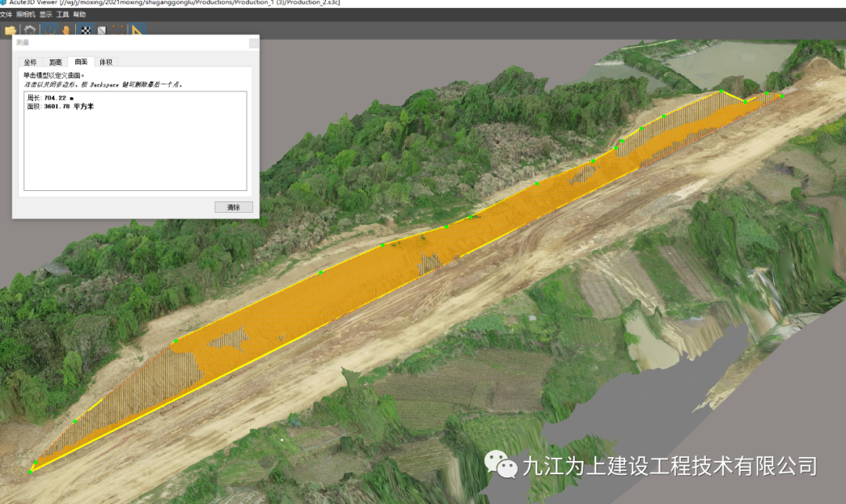Open the 显示 menu

(45, 15)
